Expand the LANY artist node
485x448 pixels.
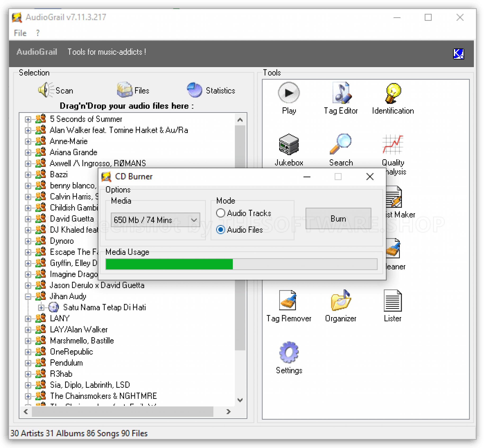[28, 319]
